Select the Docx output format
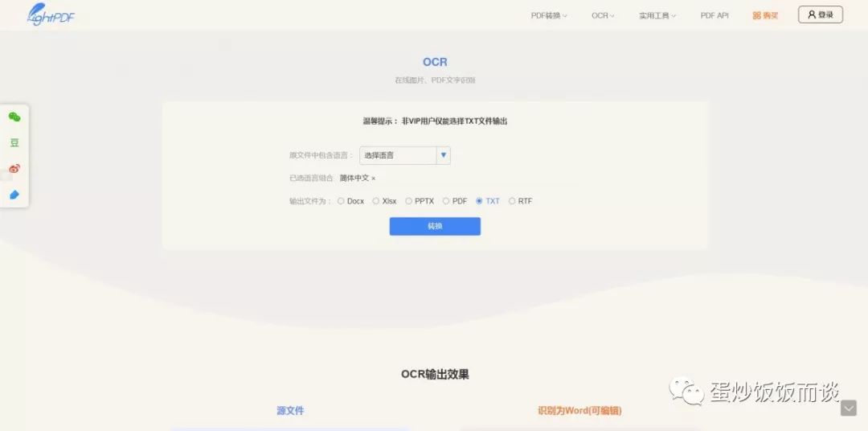Image resolution: width=868 pixels, height=431 pixels. [342, 201]
